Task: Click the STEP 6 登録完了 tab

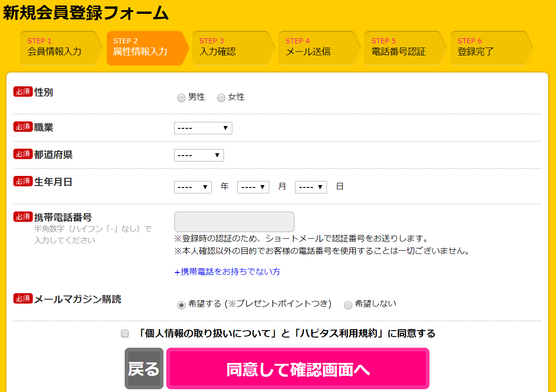Action: (491, 48)
